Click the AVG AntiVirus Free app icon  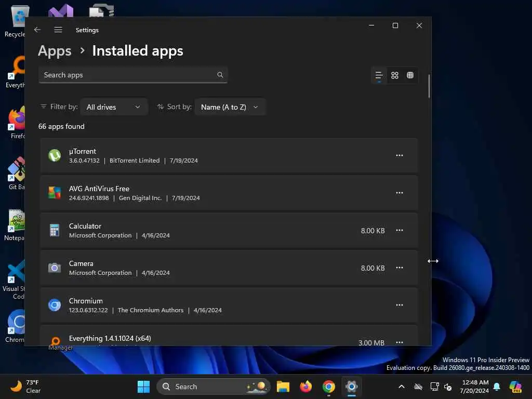54,193
